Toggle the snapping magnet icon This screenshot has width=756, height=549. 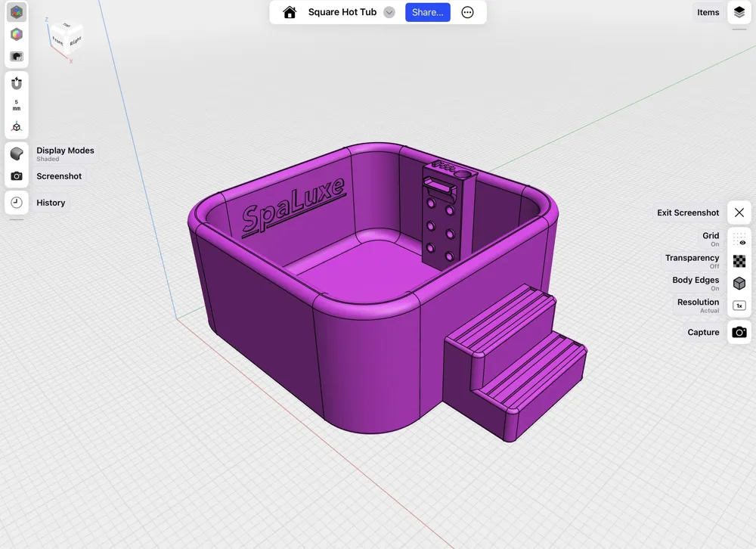pyautogui.click(x=17, y=83)
